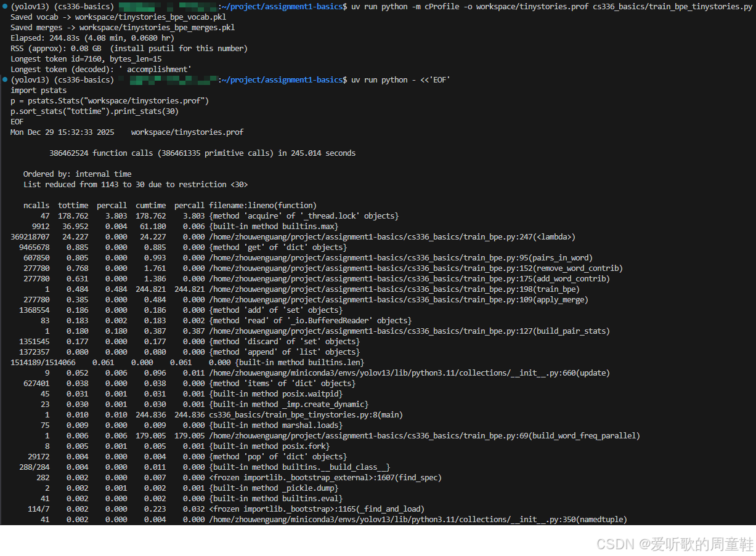Click the p.sort_stats("tottime") line
The height and width of the screenshot is (556, 756).
94,111
